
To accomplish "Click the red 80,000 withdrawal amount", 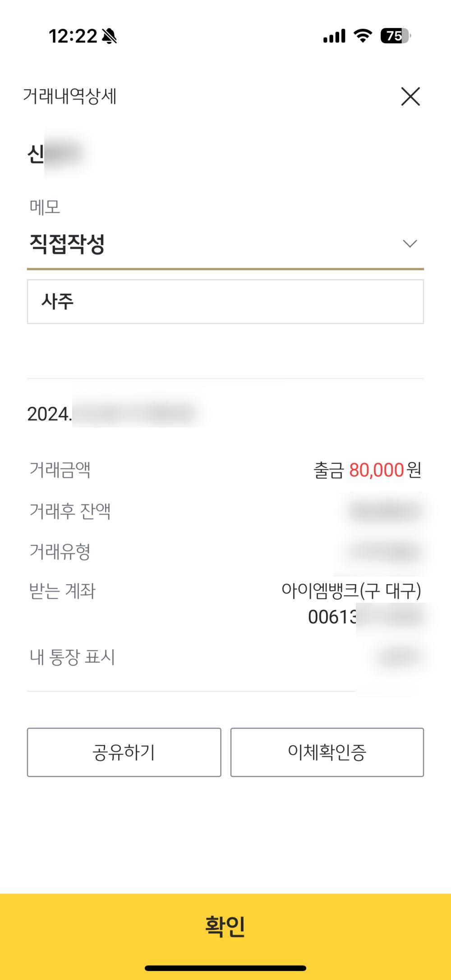I will tap(376, 470).
